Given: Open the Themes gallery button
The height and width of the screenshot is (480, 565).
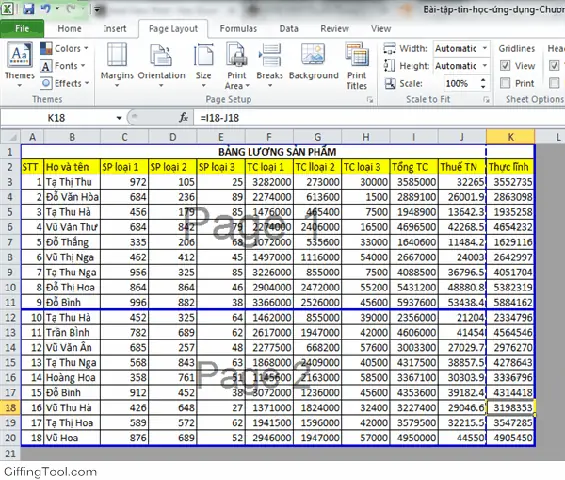Looking at the screenshot, I should pos(19,65).
